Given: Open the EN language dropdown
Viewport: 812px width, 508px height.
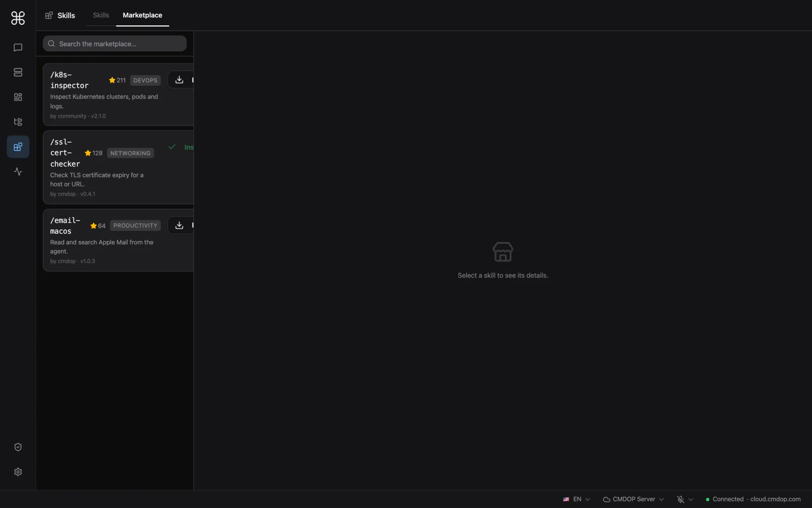Looking at the screenshot, I should 577,499.
